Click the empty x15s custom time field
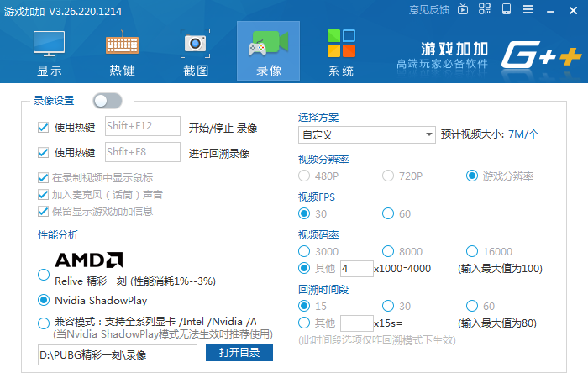 tap(357, 323)
